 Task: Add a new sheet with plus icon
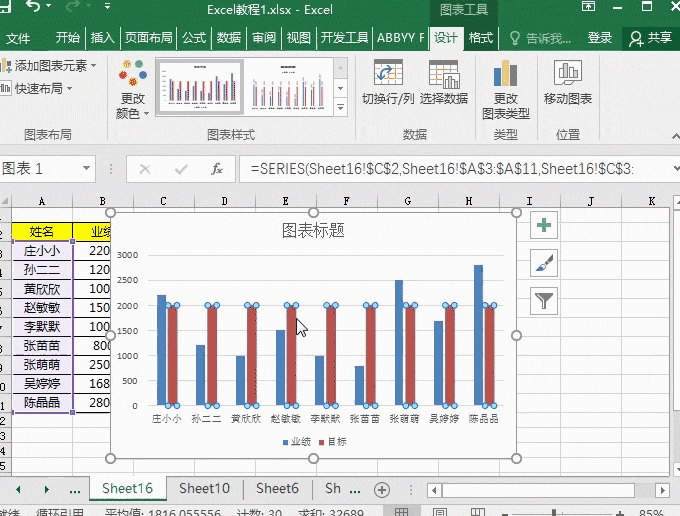[382, 490]
